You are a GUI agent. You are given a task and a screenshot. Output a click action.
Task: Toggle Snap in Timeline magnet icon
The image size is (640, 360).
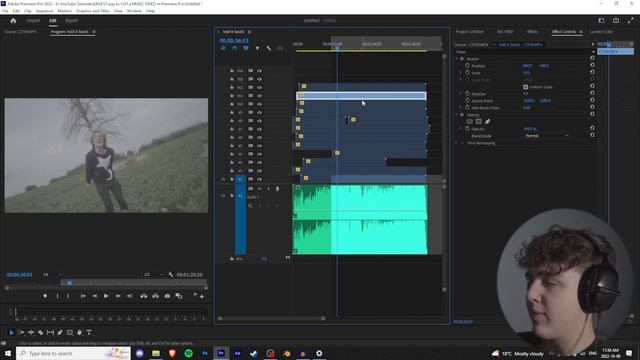pyautogui.click(x=235, y=48)
